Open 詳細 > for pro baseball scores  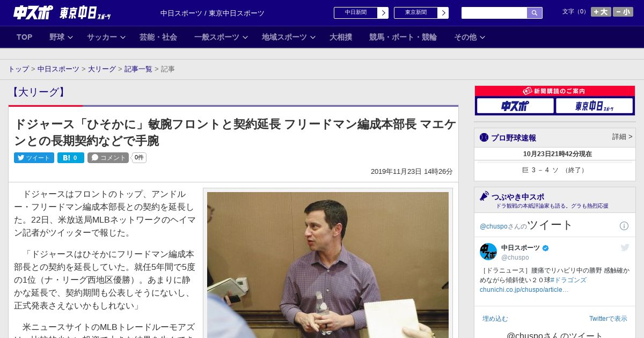pos(622,137)
